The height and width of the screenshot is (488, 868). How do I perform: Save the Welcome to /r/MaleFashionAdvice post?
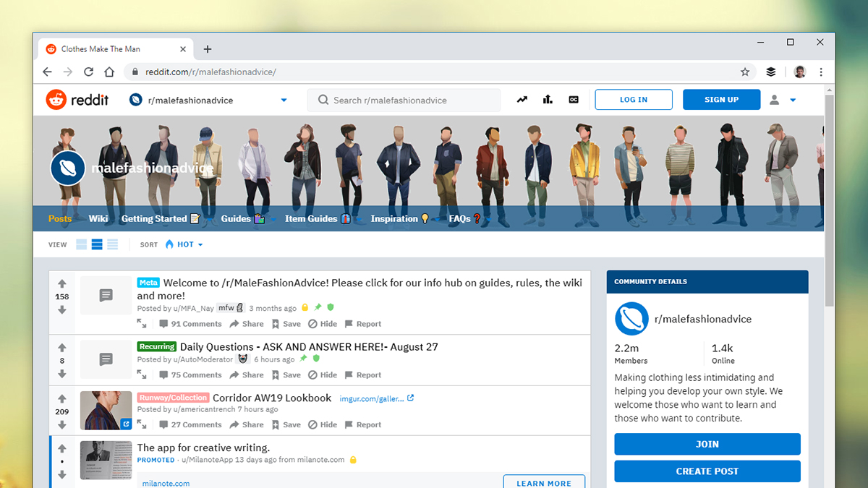pyautogui.click(x=286, y=324)
